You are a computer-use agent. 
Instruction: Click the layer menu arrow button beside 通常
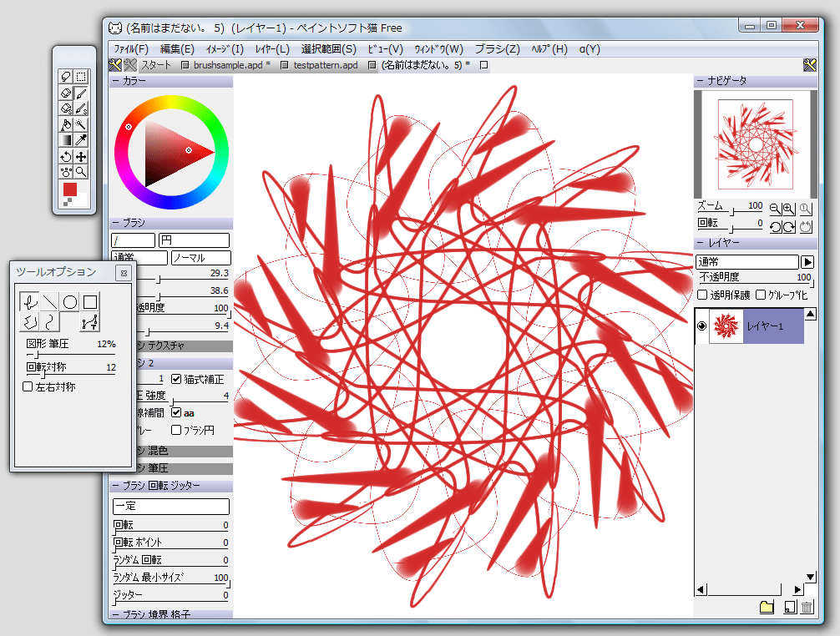(x=807, y=262)
